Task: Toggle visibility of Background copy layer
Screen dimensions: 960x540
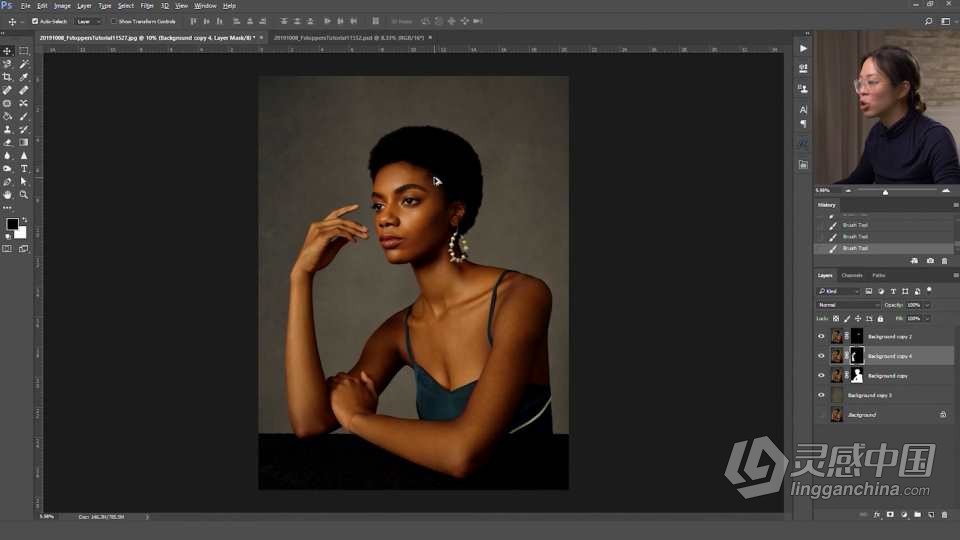Action: (x=821, y=375)
